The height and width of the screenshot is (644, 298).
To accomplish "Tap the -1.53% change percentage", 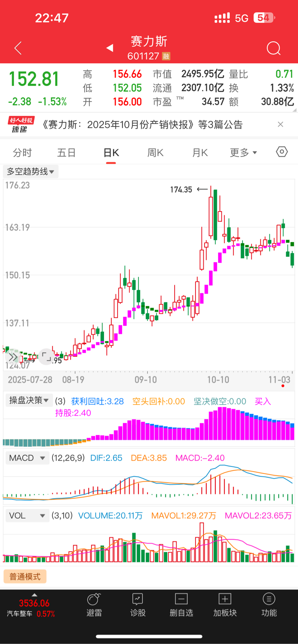I will click(52, 102).
